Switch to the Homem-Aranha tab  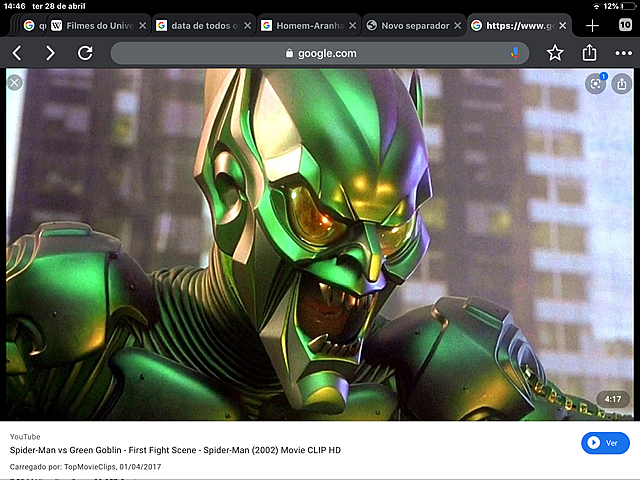click(x=310, y=26)
